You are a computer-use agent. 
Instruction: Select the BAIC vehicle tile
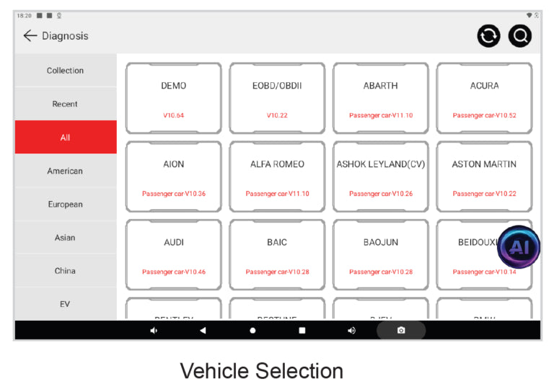[277, 255]
